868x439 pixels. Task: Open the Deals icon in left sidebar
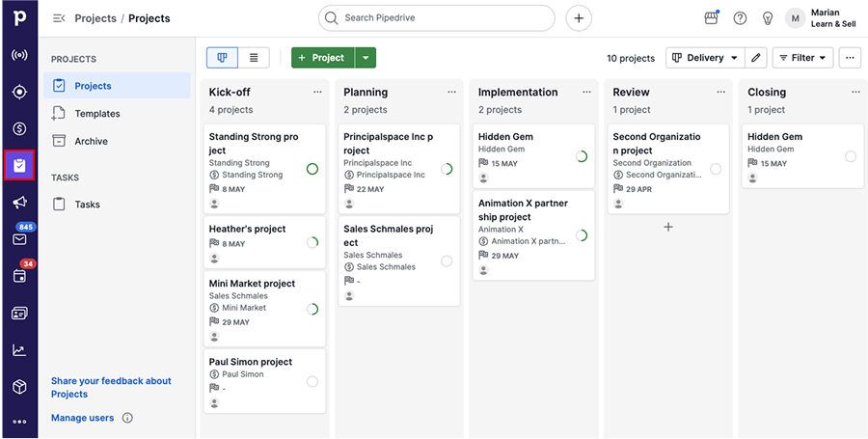[x=18, y=128]
